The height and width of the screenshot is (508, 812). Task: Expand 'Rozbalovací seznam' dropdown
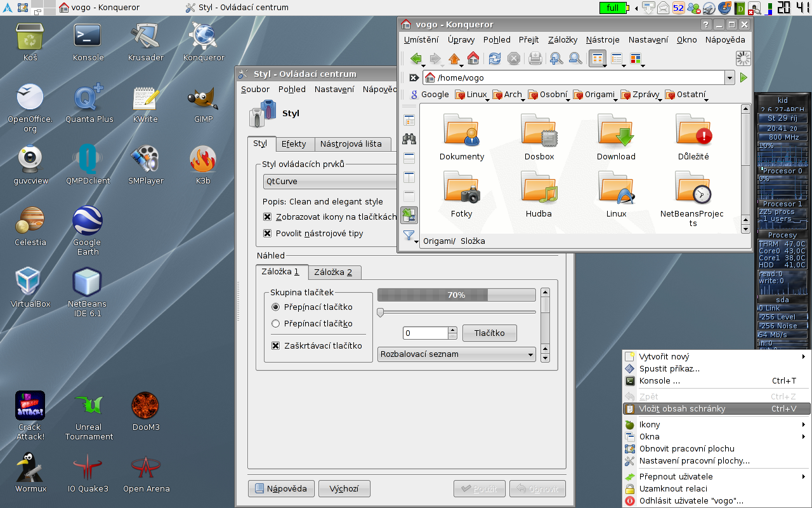coord(457,354)
